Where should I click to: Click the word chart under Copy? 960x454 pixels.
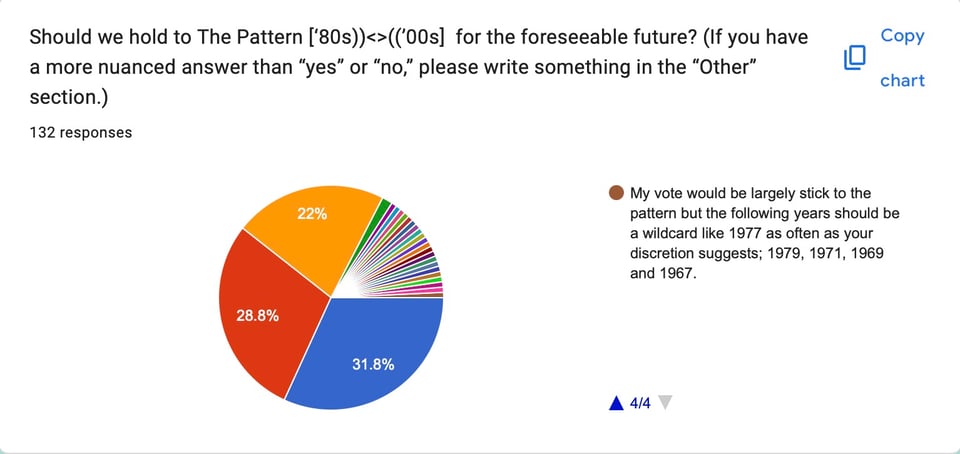902,80
